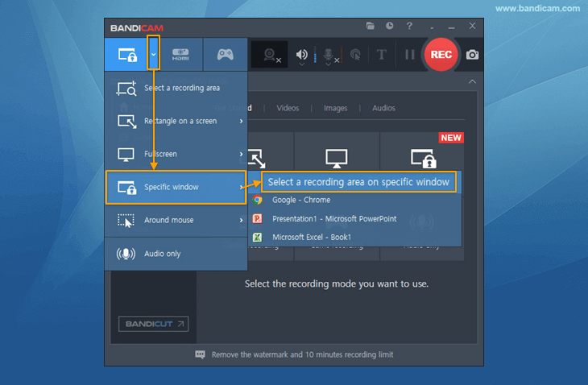Toggle the text overlay icon
Viewport: 588px width, 385px height.
[x=381, y=55]
